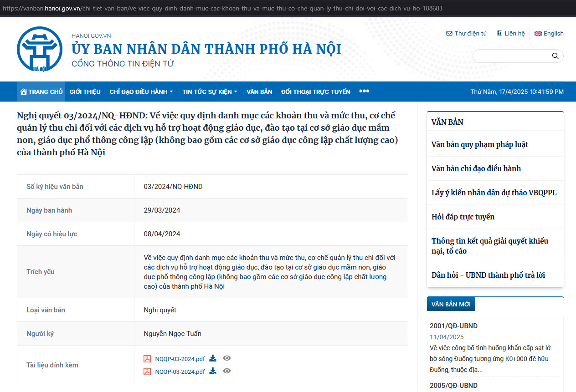Open Văn bản chỉ đạo điều hành

pos(476,168)
